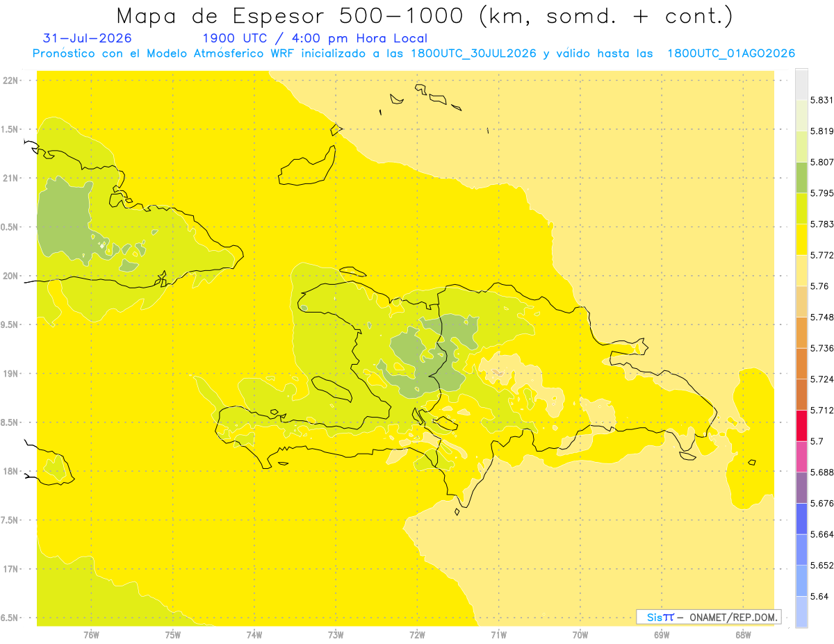Click the legend value 5.688
Image resolution: width=834 pixels, height=644 pixels.
point(822,472)
